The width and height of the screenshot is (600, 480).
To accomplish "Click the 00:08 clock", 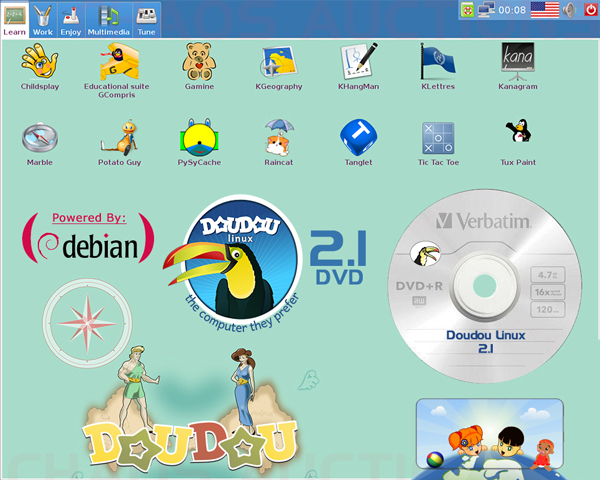I will [x=512, y=10].
